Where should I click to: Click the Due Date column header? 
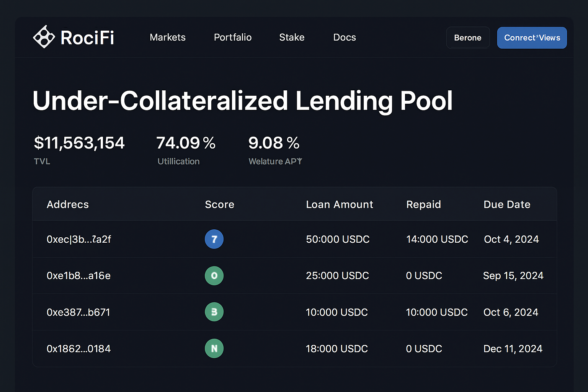[x=507, y=204]
